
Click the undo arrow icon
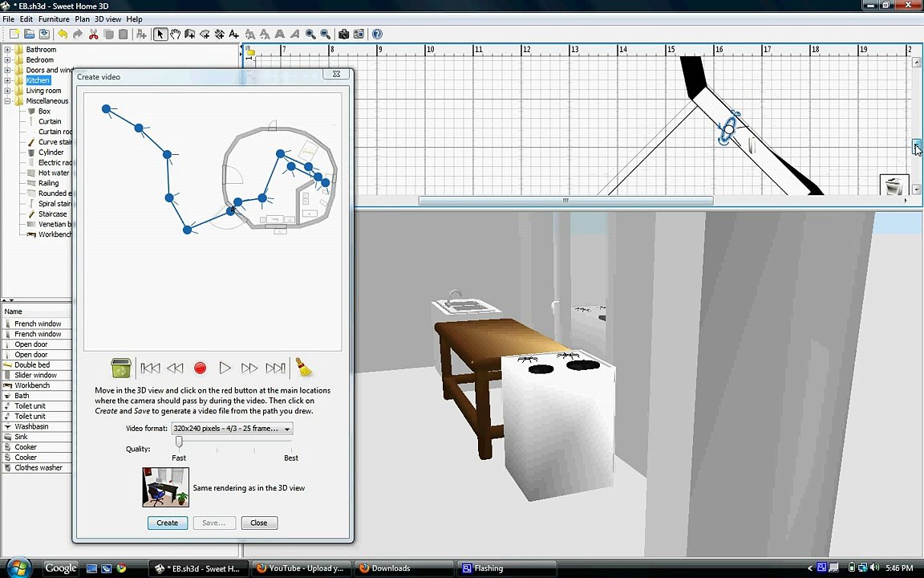pos(63,34)
